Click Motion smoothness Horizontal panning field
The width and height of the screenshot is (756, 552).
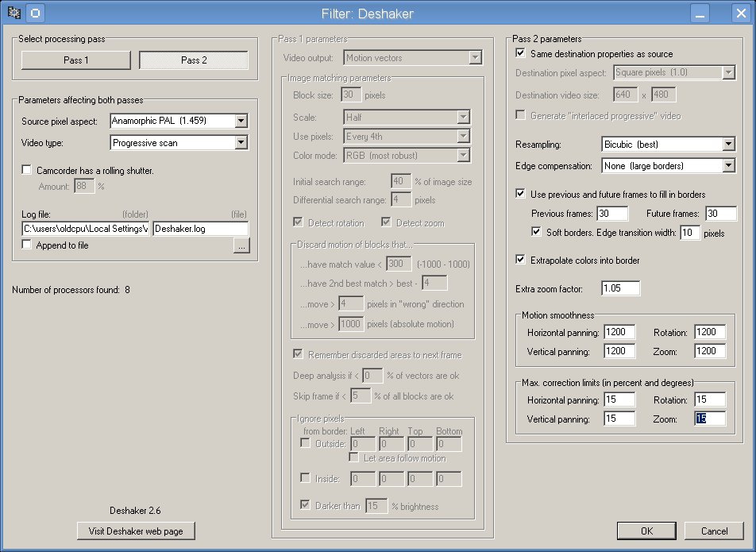point(619,332)
